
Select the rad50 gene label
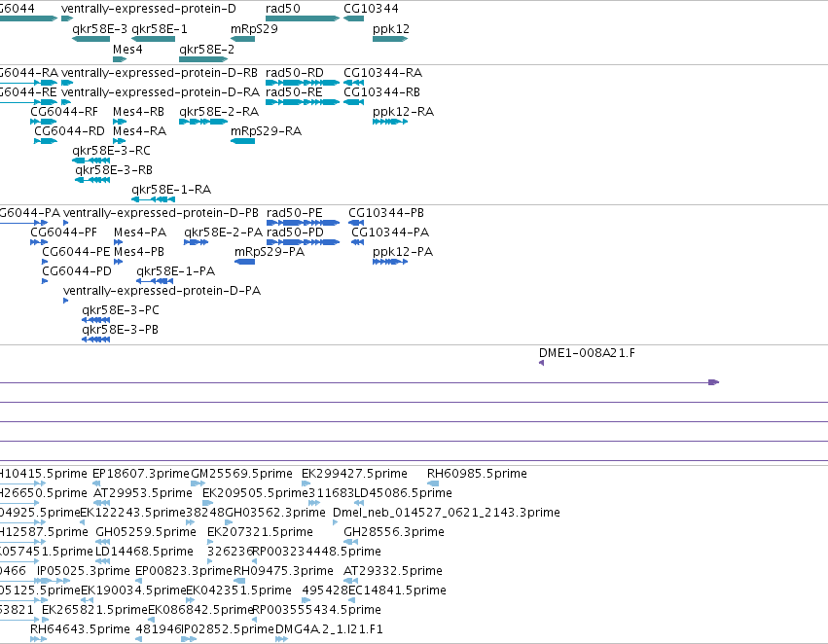click(283, 9)
